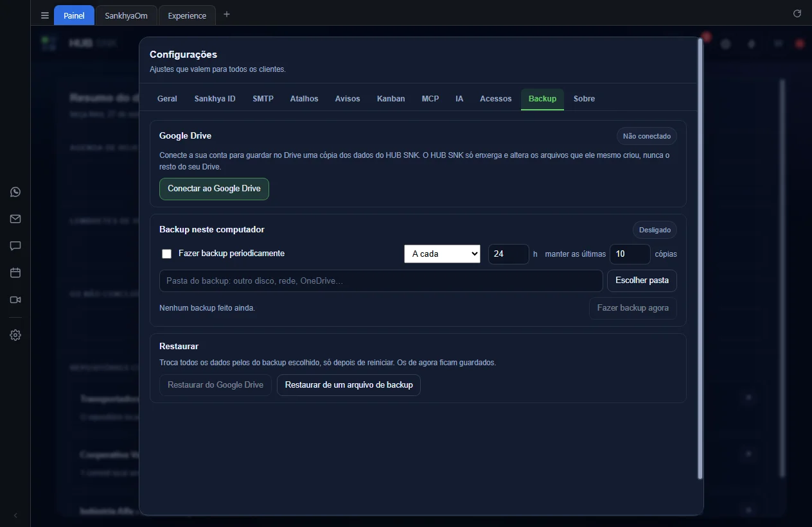The height and width of the screenshot is (527, 812).
Task: Select the SankhyaOm window tab
Action: tap(126, 15)
